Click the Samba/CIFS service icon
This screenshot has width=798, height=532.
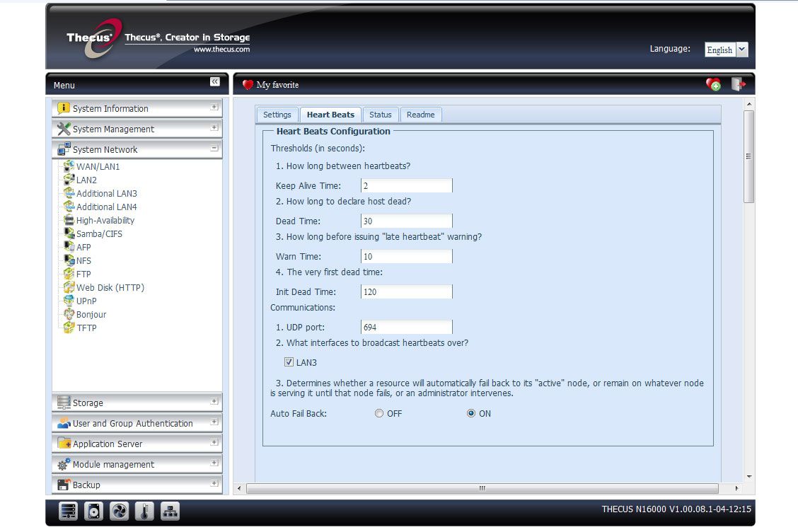point(69,233)
